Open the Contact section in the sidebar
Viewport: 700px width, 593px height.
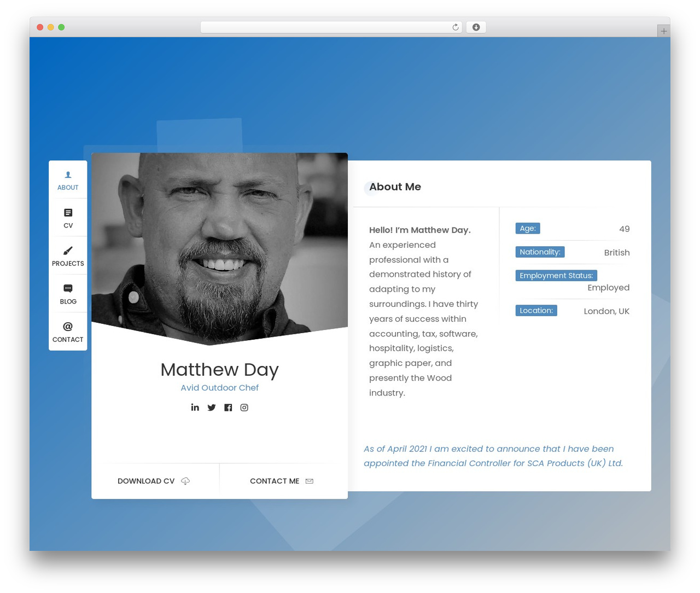[68, 332]
